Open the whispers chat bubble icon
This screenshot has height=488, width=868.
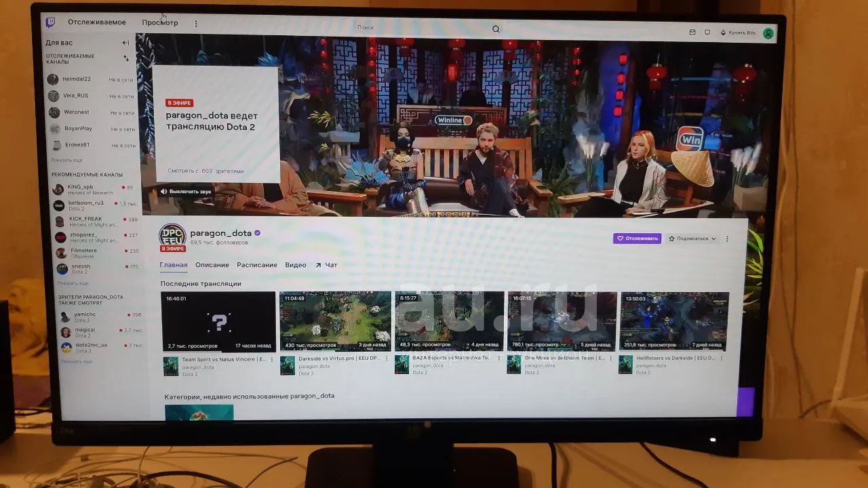click(707, 32)
